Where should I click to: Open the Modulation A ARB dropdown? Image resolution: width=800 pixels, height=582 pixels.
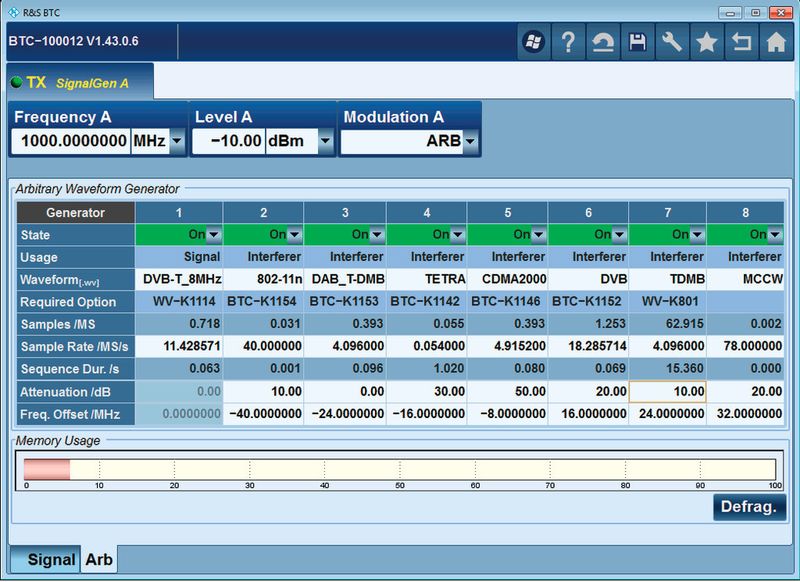(470, 140)
